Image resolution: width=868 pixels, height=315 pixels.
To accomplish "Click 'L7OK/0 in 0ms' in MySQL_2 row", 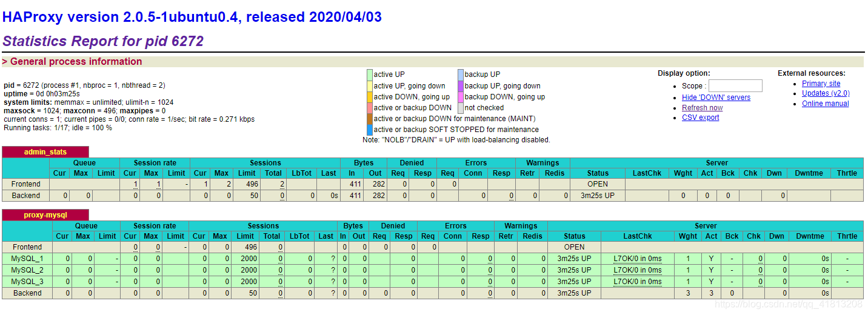I will 638,270.
